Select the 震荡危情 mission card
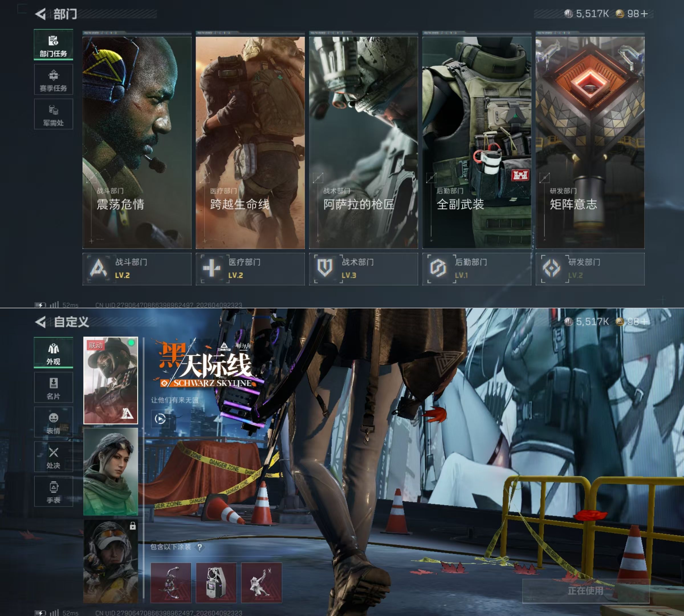The height and width of the screenshot is (616, 684). click(137, 142)
